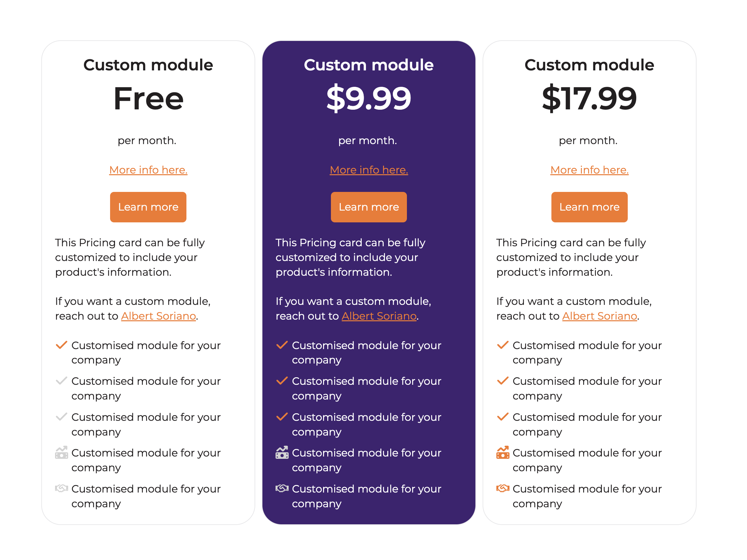
Task: Click the third checkmark in $17.99 card
Action: click(503, 417)
